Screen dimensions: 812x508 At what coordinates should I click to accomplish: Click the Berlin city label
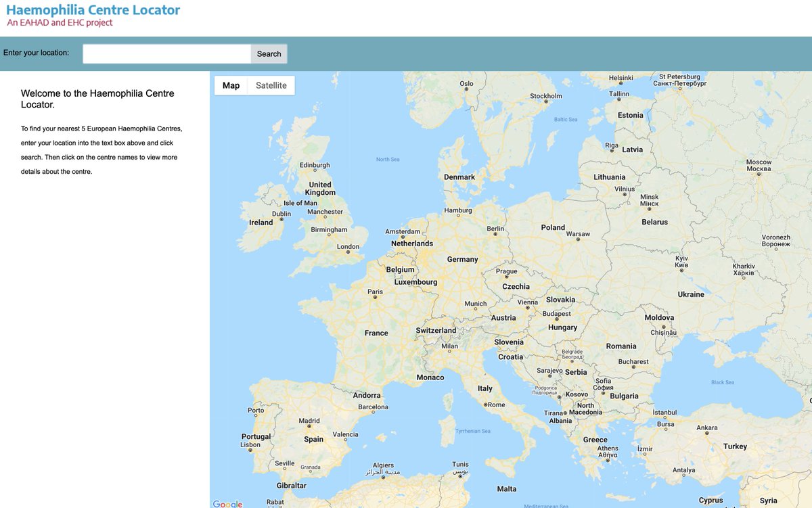[x=495, y=229]
